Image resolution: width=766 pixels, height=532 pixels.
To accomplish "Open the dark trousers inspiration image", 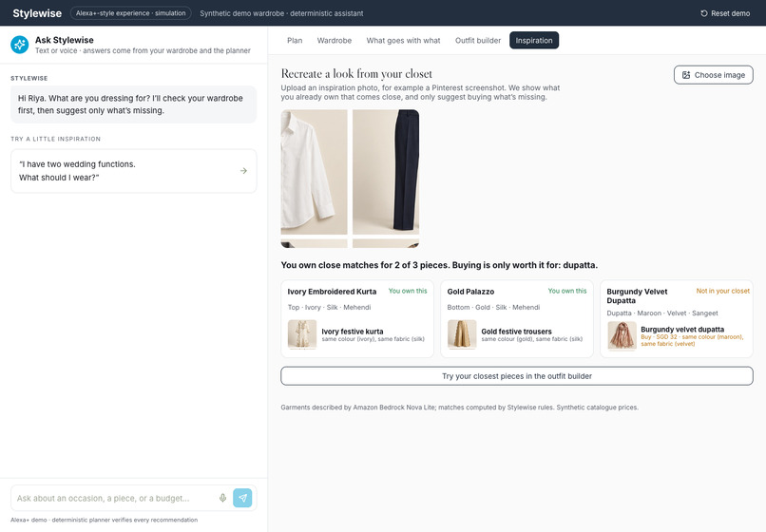I will click(386, 172).
